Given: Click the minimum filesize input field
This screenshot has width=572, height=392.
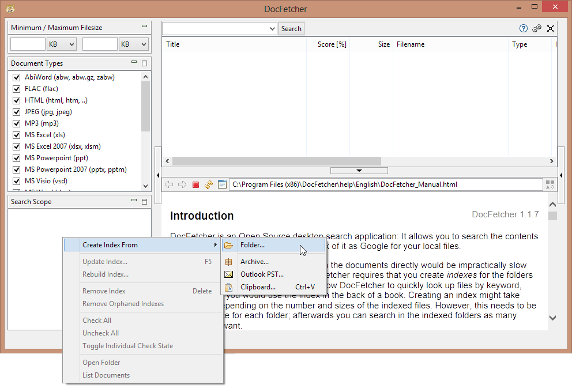Looking at the screenshot, I should click(x=28, y=44).
